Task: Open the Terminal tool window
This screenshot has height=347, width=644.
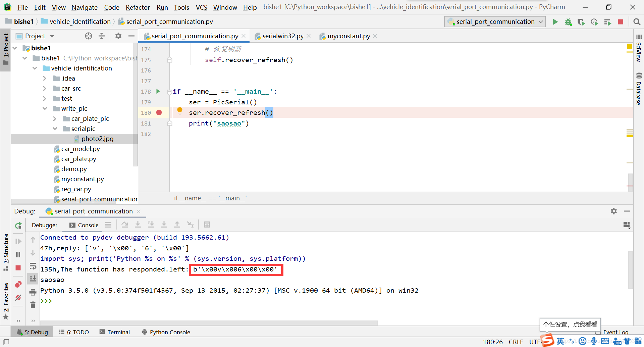Action: click(115, 332)
